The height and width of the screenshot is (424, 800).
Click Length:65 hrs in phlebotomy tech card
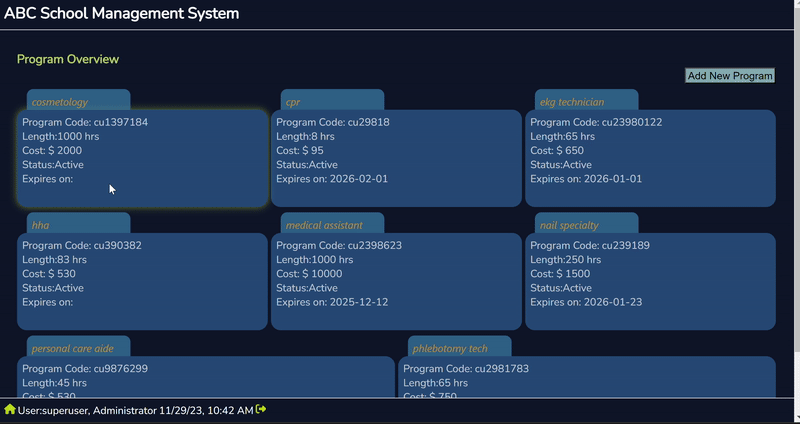[x=435, y=383]
